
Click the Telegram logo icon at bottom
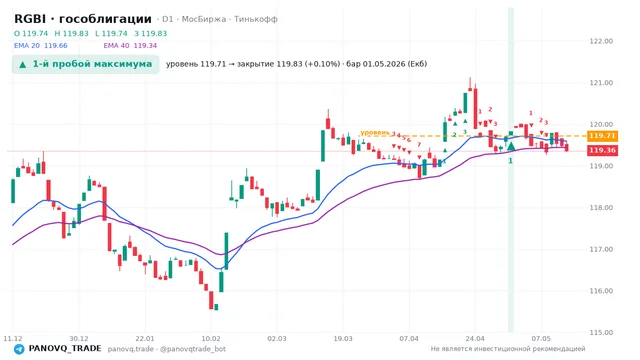pyautogui.click(x=19, y=349)
